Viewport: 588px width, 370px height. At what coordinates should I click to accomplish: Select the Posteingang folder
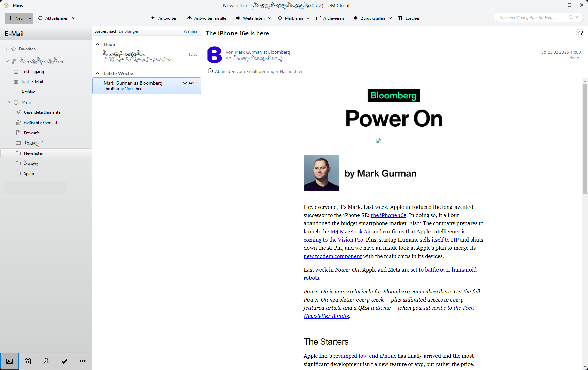32,72
